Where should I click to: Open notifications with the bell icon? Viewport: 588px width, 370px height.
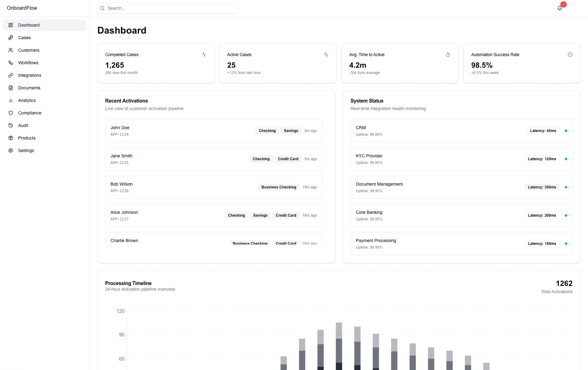pyautogui.click(x=560, y=8)
